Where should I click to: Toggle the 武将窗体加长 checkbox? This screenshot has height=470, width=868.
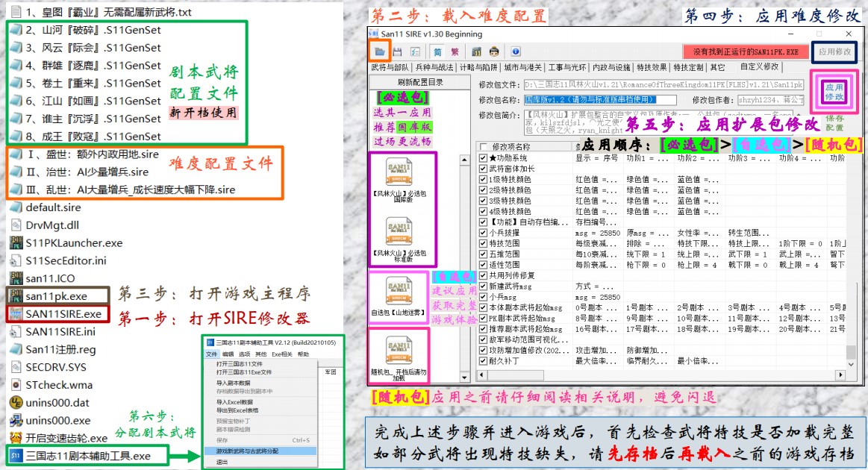click(484, 169)
